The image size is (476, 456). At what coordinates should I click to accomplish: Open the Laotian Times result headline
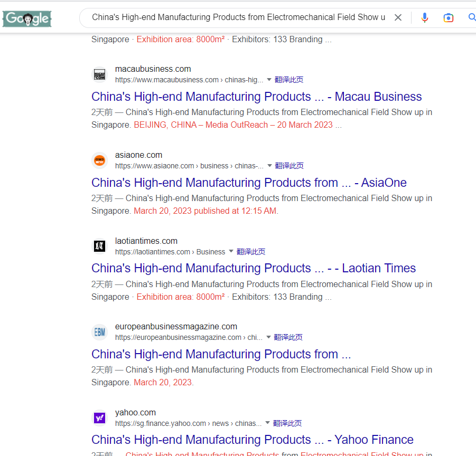tap(254, 268)
